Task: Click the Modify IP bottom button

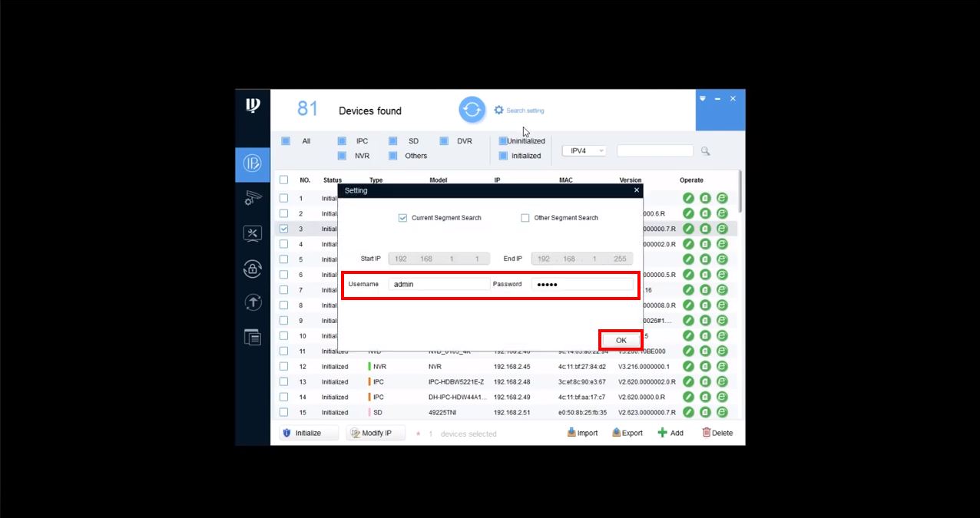Action: tap(375, 433)
